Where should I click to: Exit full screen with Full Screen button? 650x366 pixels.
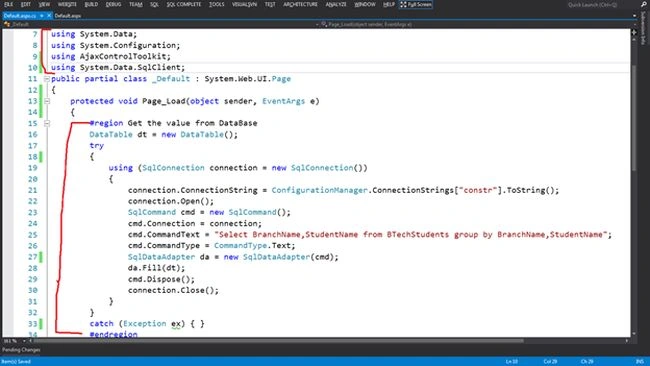tap(416, 4)
